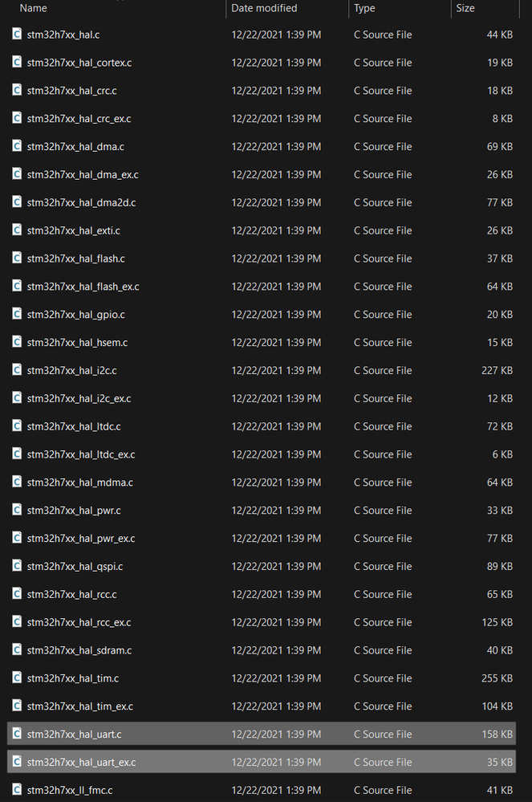Click the file icon for stm32h7xx_hal_dma2d.c
Viewport: 532px width, 802px height.
17,202
